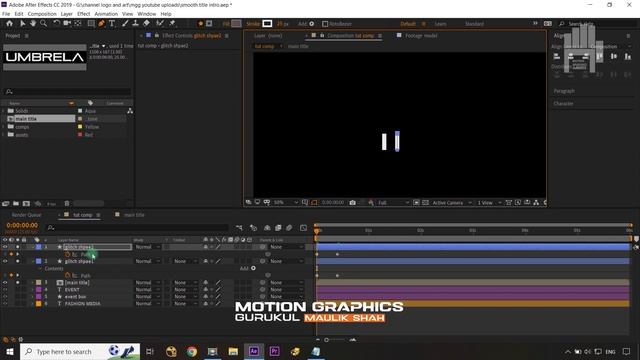
Task: Toggle the transparency grid in viewer
Action: (425, 202)
